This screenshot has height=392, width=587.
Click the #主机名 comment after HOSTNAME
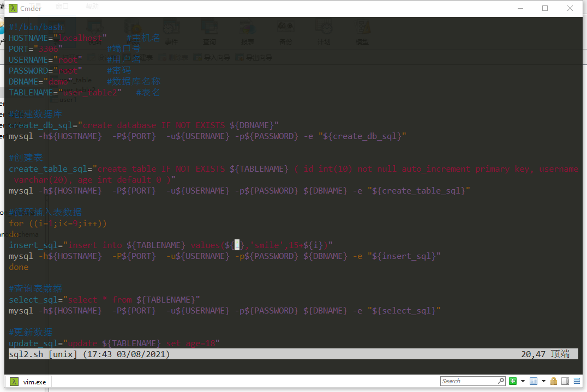point(143,38)
